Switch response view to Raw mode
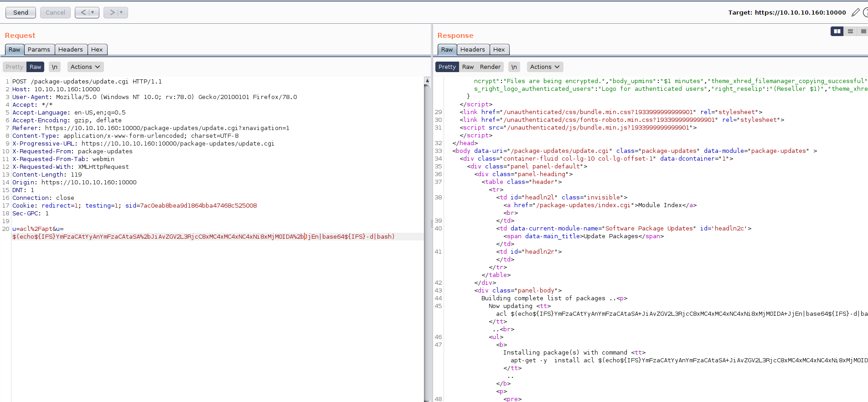This screenshot has height=402, width=868. point(468,67)
